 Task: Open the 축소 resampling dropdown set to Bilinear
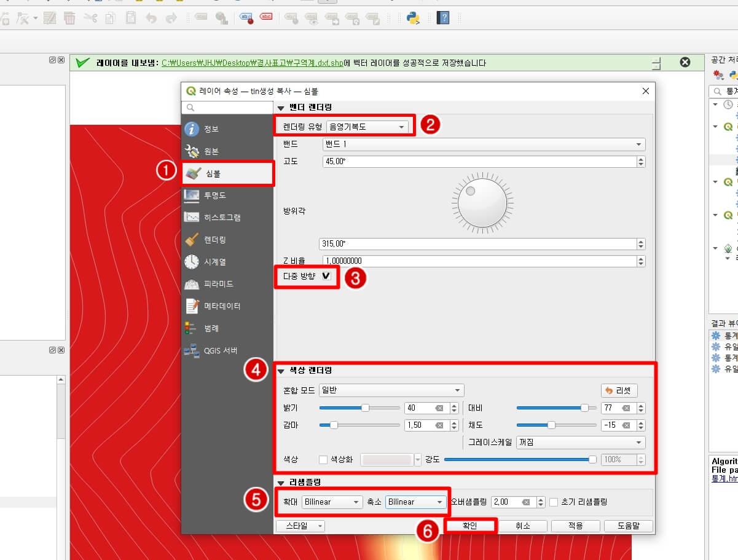(x=415, y=502)
